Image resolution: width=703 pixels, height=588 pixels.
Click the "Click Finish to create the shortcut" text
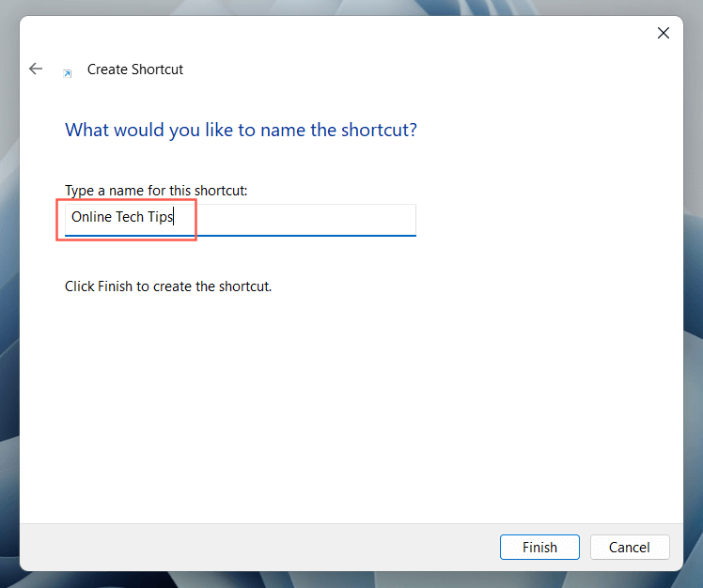pyautogui.click(x=168, y=286)
